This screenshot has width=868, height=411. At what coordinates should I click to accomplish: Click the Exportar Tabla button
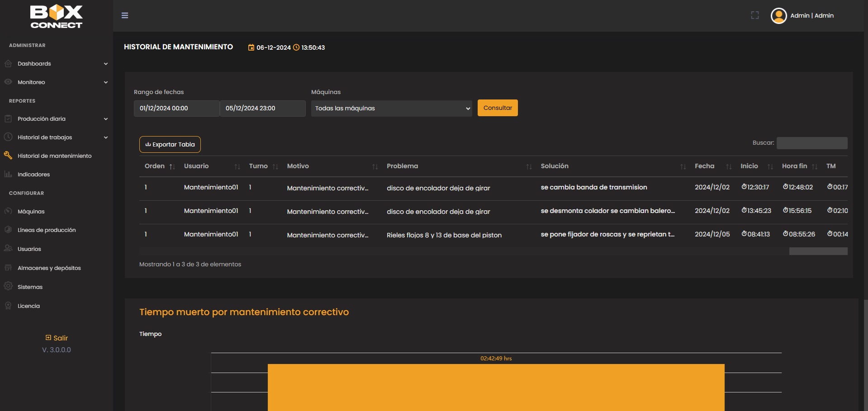pyautogui.click(x=170, y=145)
